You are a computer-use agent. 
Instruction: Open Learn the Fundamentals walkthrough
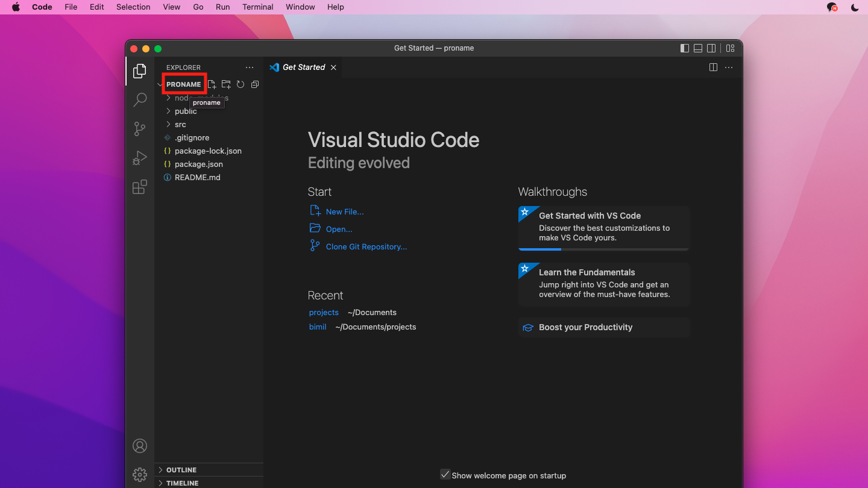[x=603, y=284]
